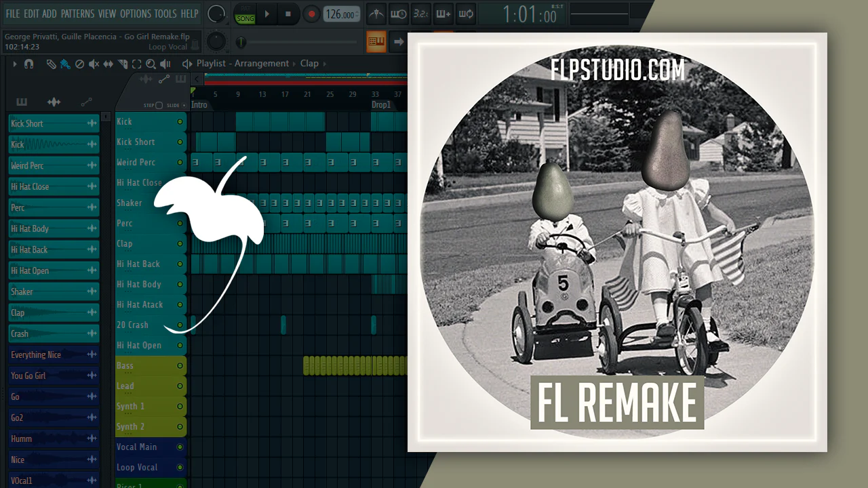Toggle the STEP editing switch

[x=159, y=105]
